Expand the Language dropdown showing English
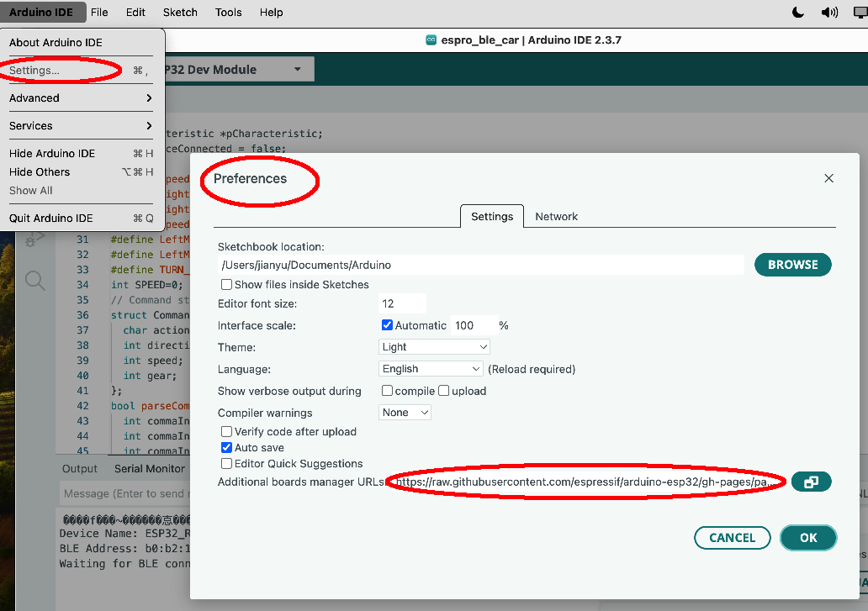The image size is (868, 611). (430, 369)
